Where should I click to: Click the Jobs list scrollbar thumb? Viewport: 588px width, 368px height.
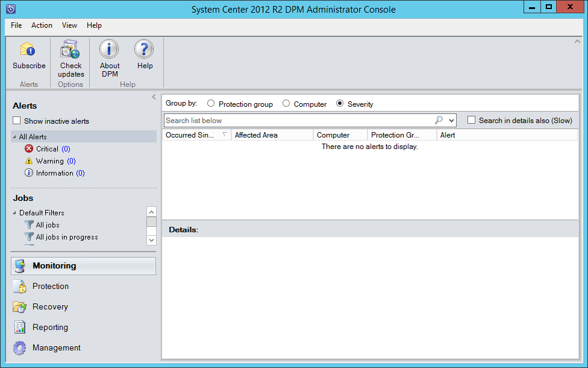[151, 222]
